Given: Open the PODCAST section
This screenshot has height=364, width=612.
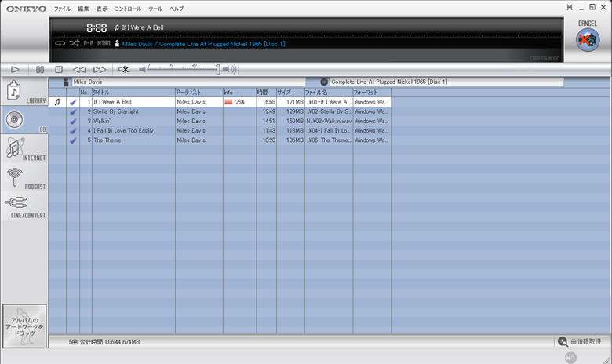Looking at the screenshot, I should pos(24,177).
